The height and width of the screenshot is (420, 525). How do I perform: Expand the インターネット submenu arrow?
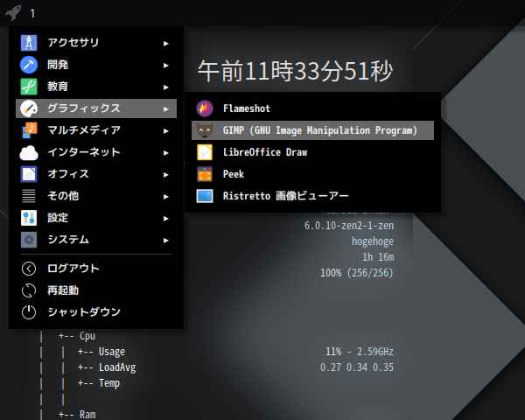click(165, 153)
